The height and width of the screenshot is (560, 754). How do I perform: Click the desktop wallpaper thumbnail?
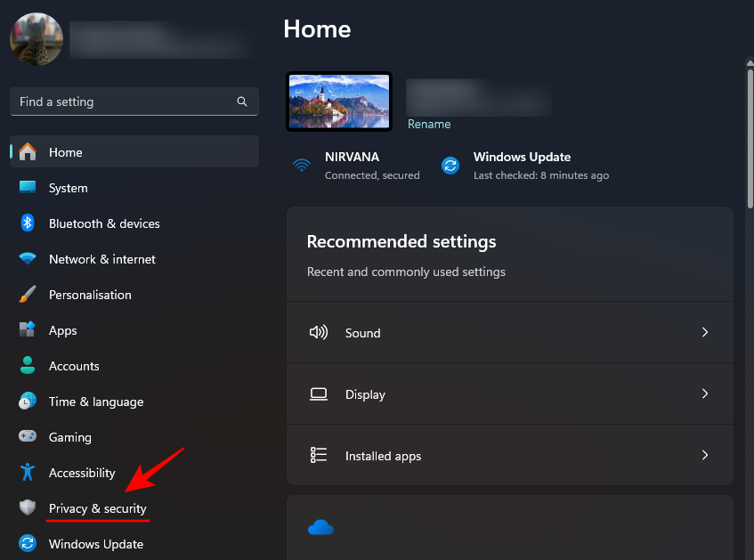[339, 101]
